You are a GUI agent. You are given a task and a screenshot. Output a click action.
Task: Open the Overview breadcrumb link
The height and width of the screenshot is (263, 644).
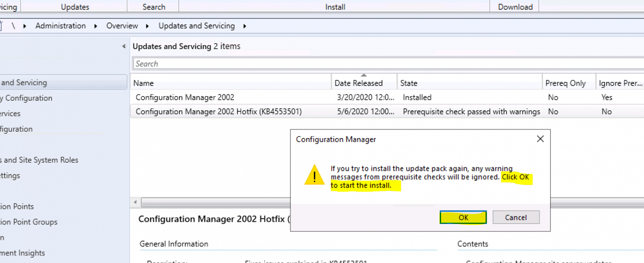(x=122, y=26)
